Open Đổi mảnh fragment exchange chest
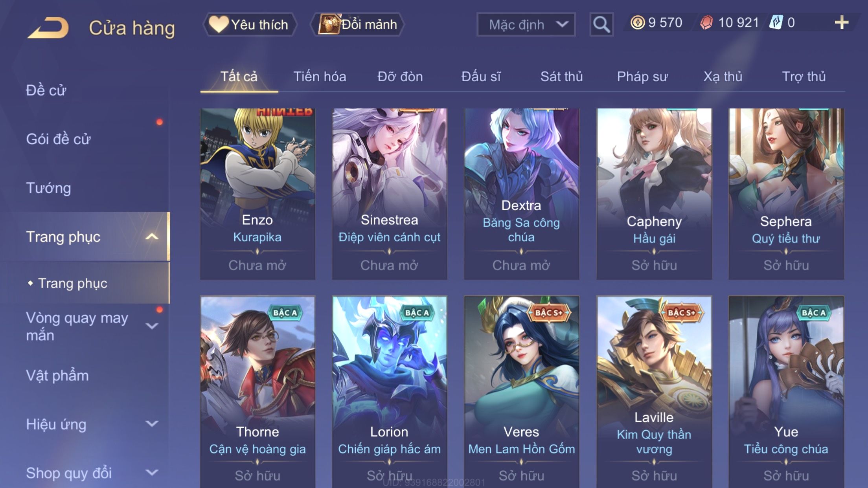The height and width of the screenshot is (488, 868). click(357, 24)
